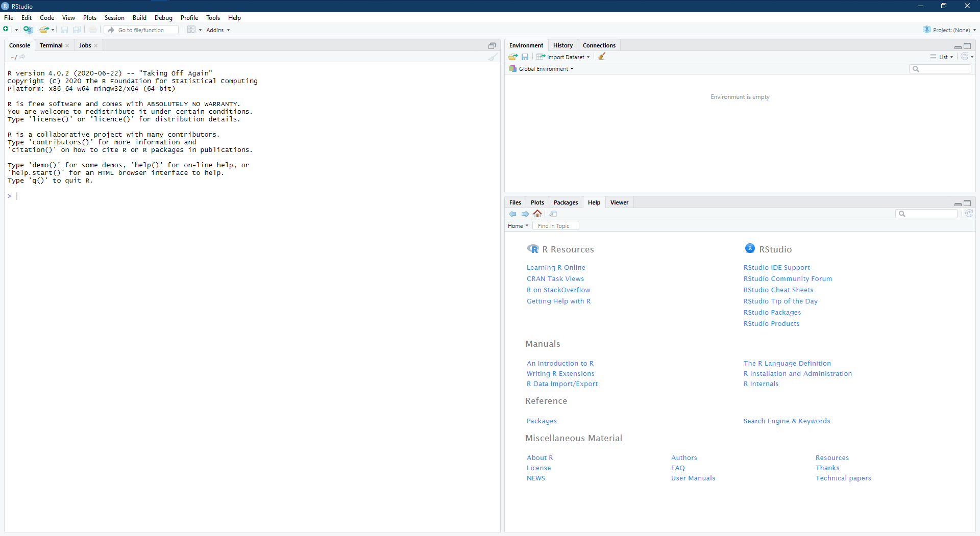Open the Project (None) menu
980x536 pixels.
pos(949,30)
